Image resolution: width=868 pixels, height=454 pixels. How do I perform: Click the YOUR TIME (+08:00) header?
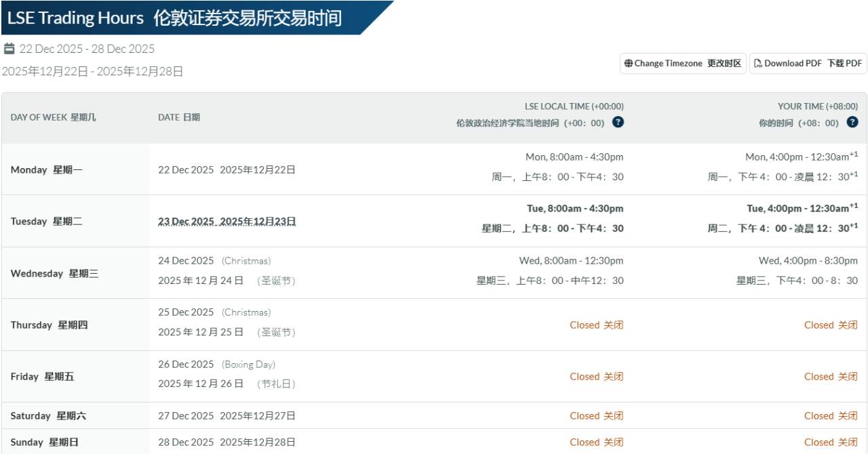817,106
